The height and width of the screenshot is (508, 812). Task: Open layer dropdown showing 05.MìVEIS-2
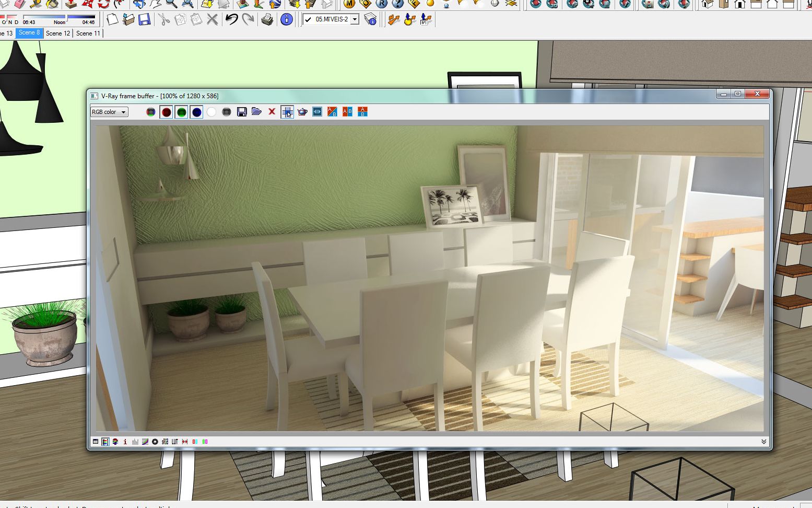pos(355,19)
